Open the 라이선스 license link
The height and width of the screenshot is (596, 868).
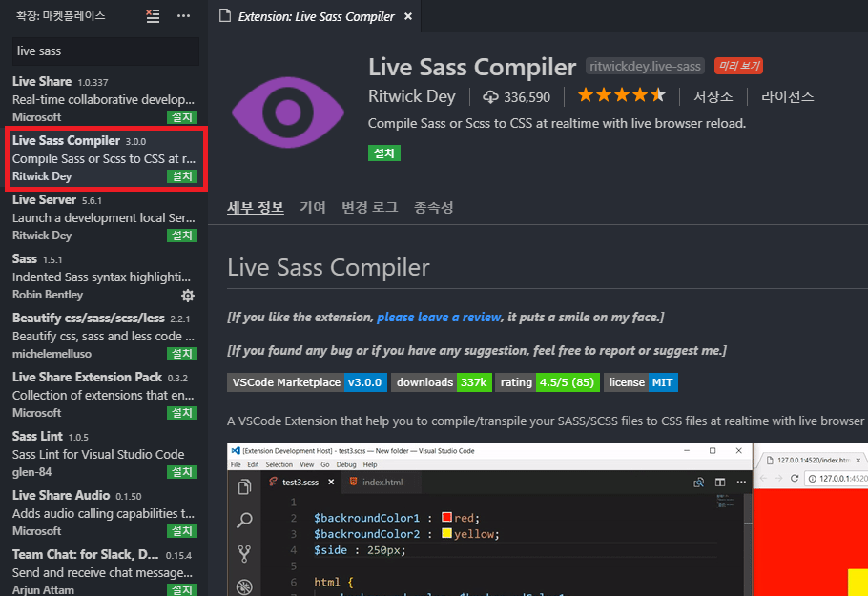[787, 97]
